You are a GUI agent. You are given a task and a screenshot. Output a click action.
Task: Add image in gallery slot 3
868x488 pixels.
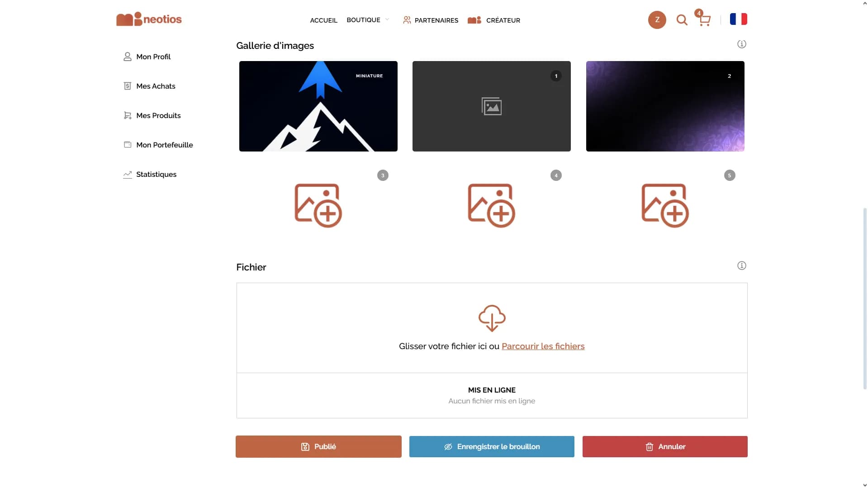click(x=318, y=205)
